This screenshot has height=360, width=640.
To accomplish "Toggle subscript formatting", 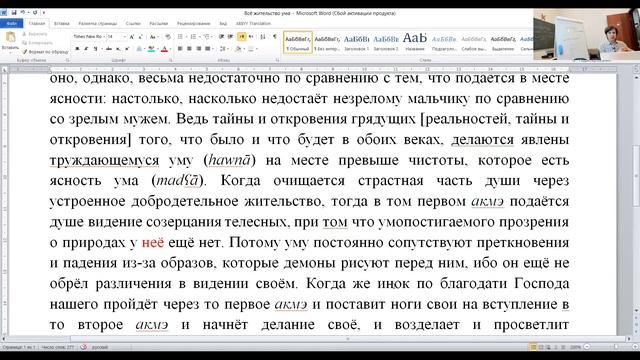I will tap(118, 49).
